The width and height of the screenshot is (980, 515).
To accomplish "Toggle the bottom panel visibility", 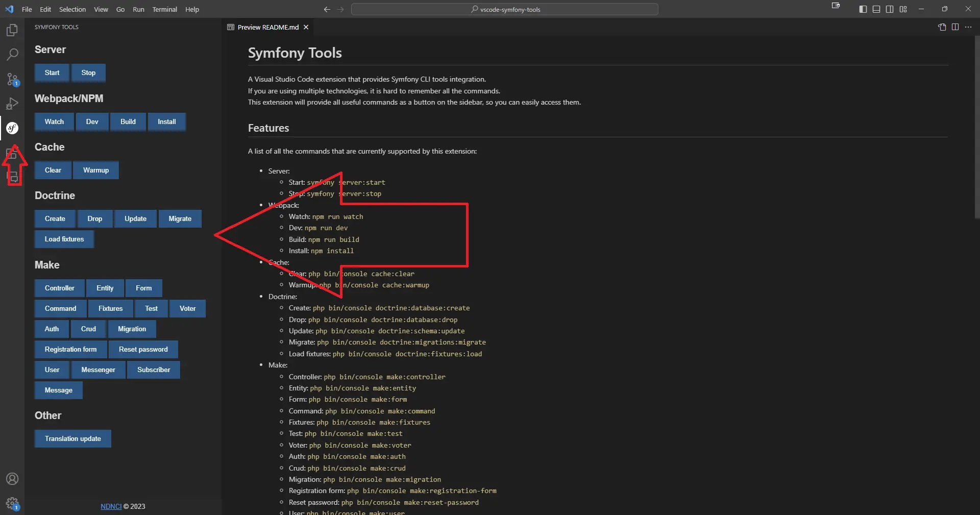I will click(876, 9).
